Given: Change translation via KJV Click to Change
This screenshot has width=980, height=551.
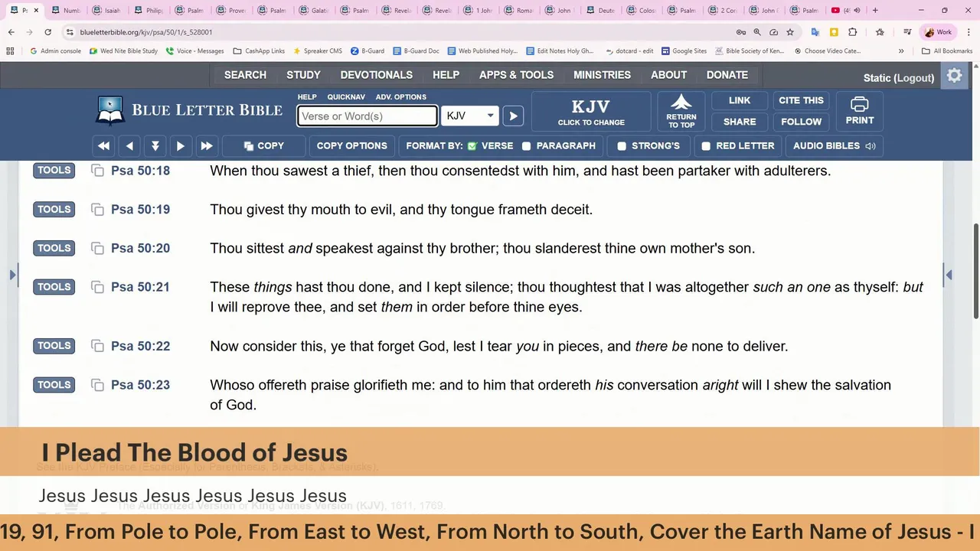Looking at the screenshot, I should point(591,111).
